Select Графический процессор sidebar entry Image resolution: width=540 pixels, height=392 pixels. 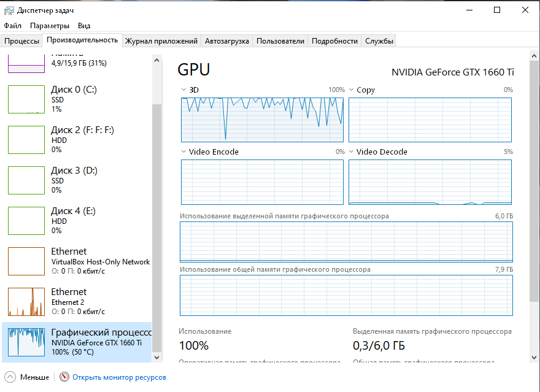(x=77, y=342)
